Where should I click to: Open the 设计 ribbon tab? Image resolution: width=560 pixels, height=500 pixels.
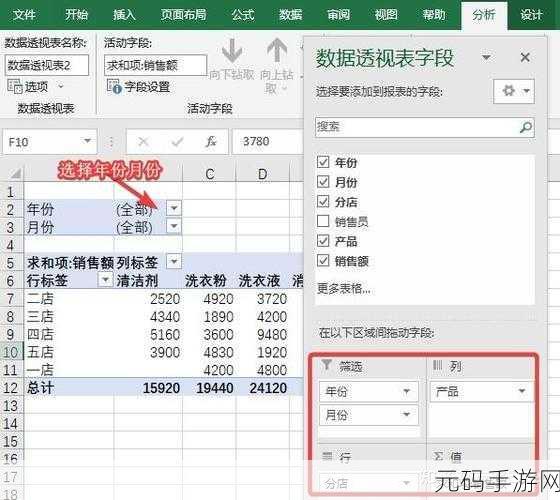[x=531, y=15]
